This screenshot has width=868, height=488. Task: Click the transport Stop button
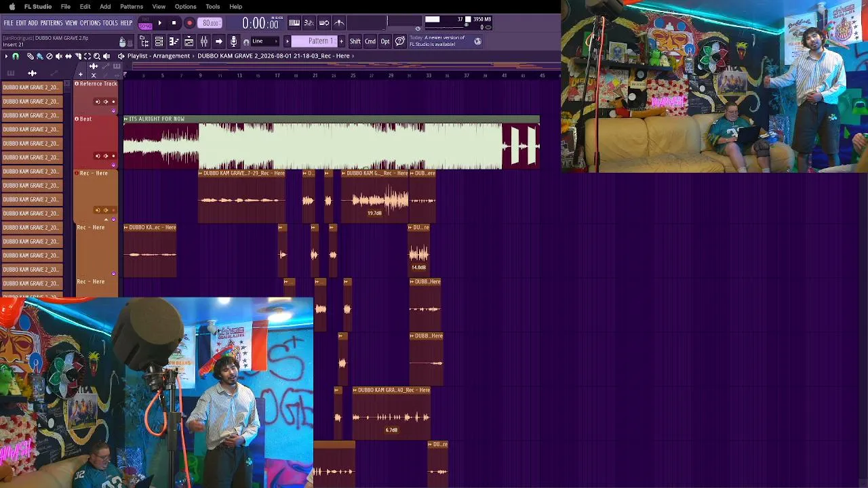click(x=174, y=23)
